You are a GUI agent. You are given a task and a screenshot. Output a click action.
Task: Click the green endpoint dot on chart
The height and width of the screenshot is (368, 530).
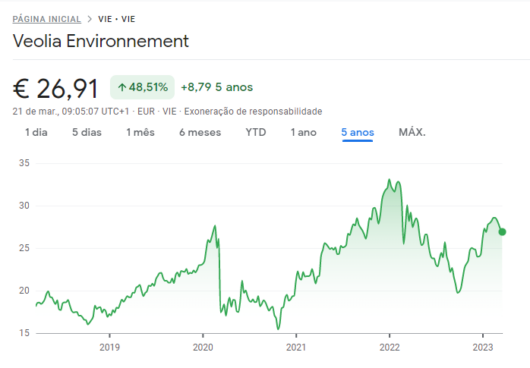pos(502,232)
